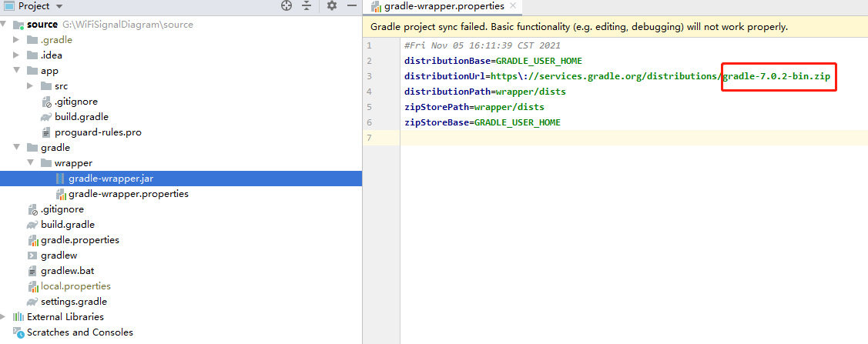The height and width of the screenshot is (344, 868).
Task: Click distributionPath=wrapper/dists line
Action: point(485,92)
